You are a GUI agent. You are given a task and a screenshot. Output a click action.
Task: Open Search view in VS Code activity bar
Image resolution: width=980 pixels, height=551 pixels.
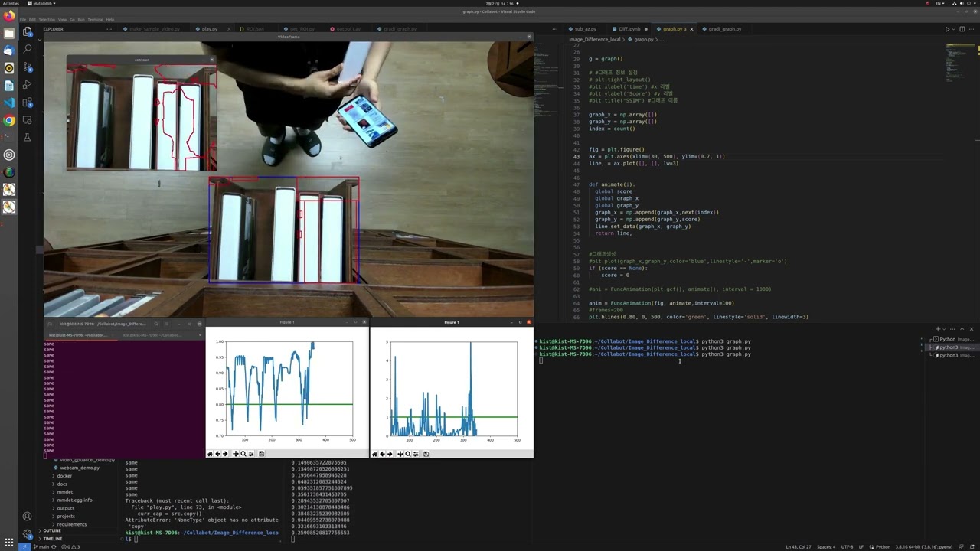(x=27, y=49)
